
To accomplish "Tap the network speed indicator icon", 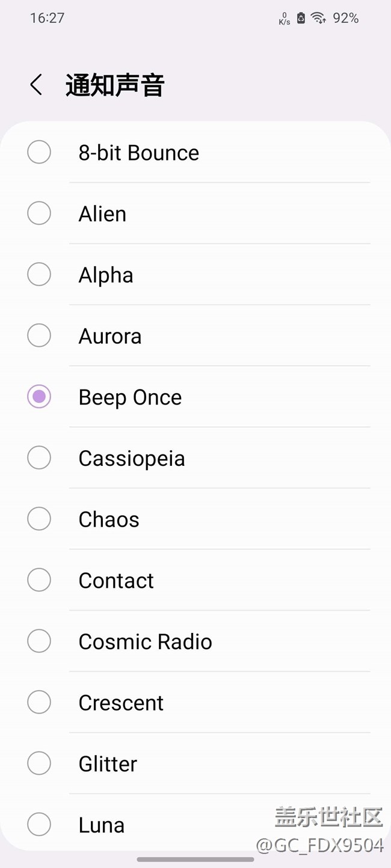I will click(x=284, y=19).
